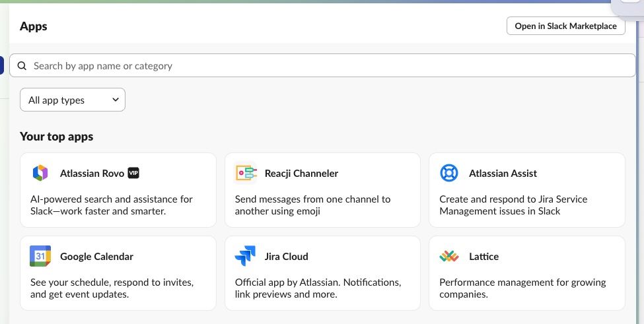Click the Atlassian Rovo app icon
Image resolution: width=644 pixels, height=324 pixels.
40,173
